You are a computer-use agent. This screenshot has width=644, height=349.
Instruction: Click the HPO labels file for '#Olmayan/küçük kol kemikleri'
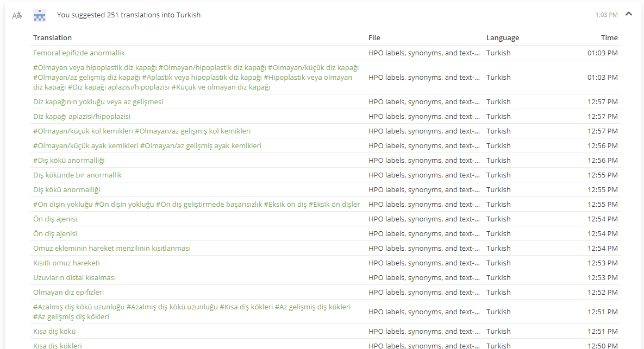tap(424, 131)
